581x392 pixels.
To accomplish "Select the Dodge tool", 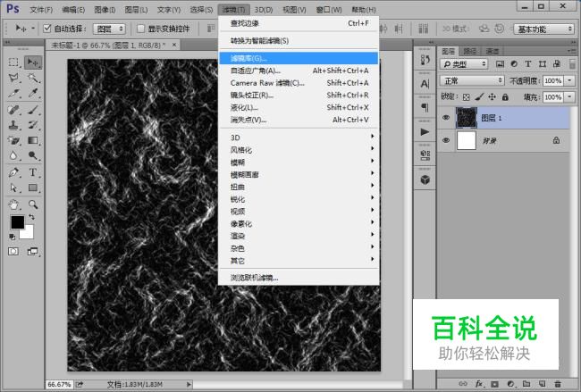I will pyautogui.click(x=33, y=155).
